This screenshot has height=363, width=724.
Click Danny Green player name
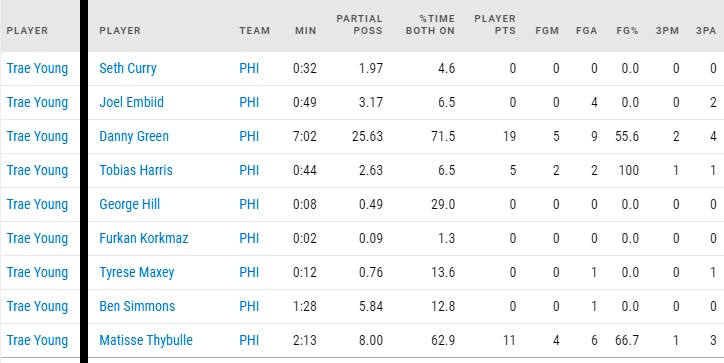(x=134, y=136)
